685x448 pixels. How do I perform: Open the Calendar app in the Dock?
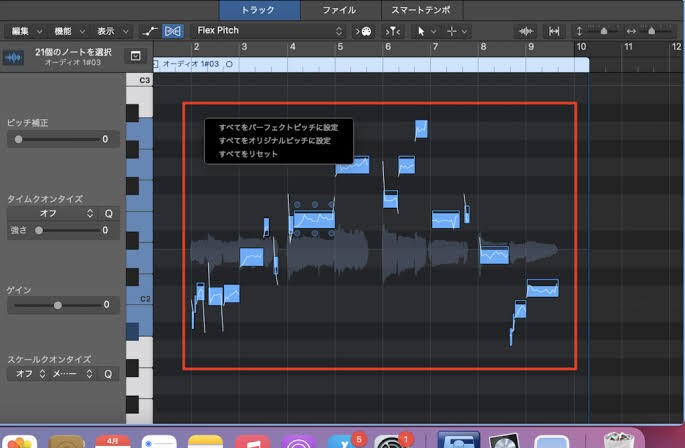[112, 441]
